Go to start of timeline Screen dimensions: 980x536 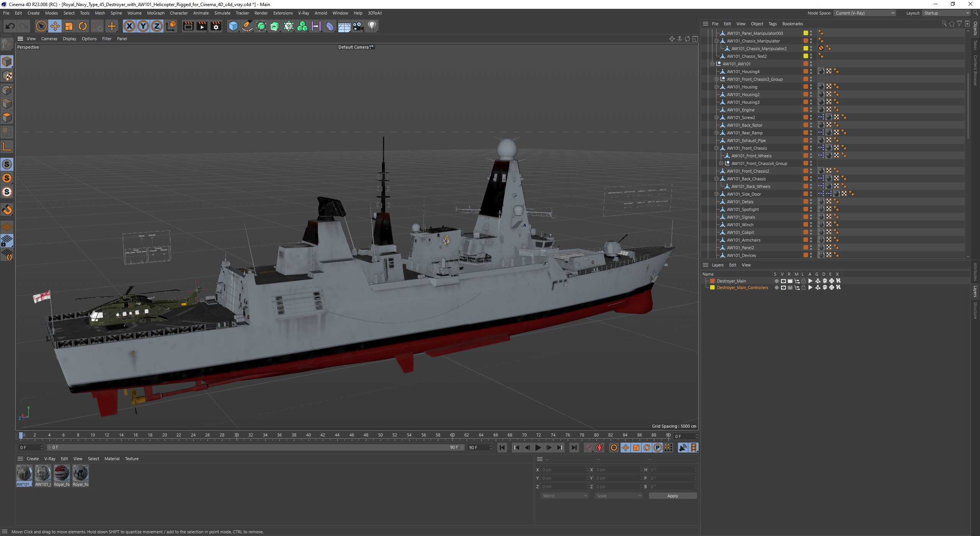502,448
